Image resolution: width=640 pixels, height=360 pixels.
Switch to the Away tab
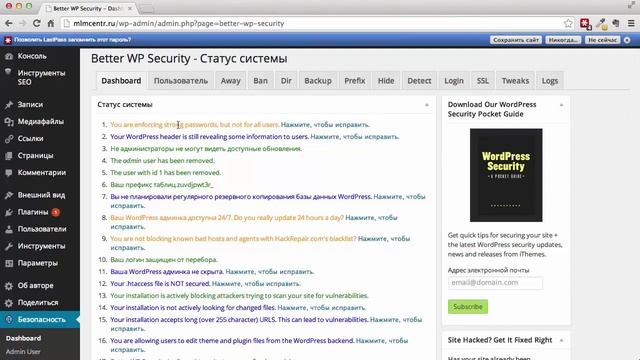tap(231, 81)
